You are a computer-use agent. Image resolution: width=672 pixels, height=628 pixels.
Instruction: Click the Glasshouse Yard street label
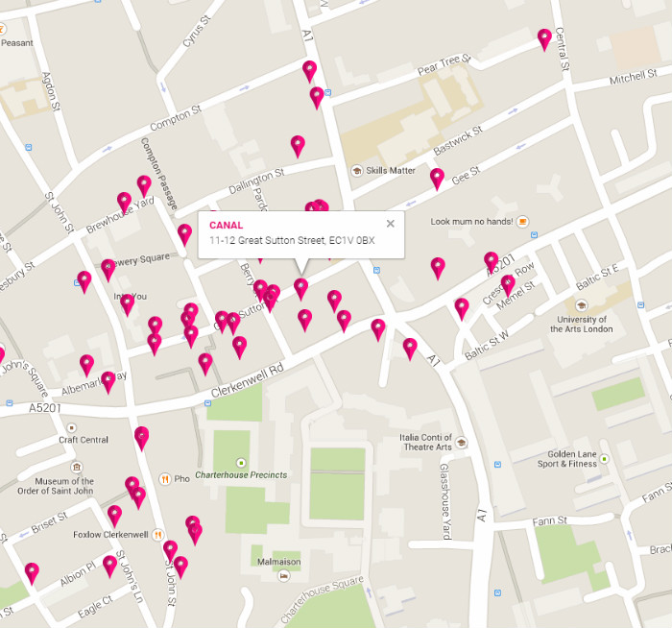[445, 501]
